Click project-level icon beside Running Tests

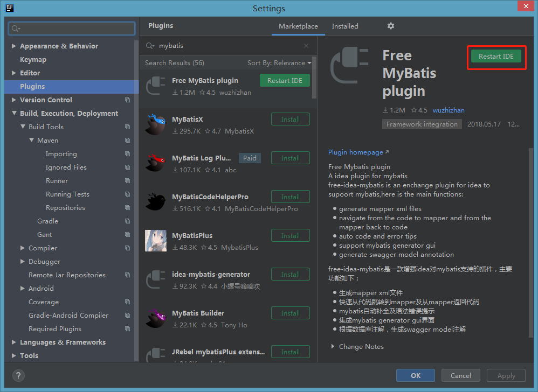click(127, 194)
